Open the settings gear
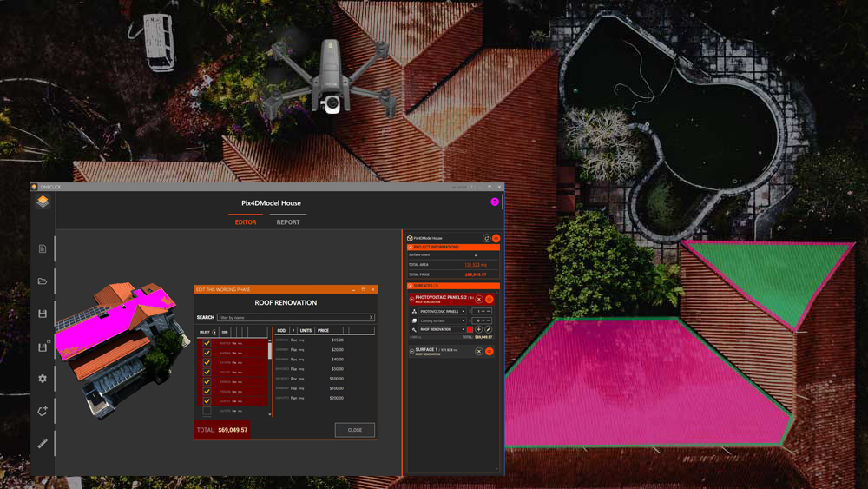The image size is (868, 489). 43,379
